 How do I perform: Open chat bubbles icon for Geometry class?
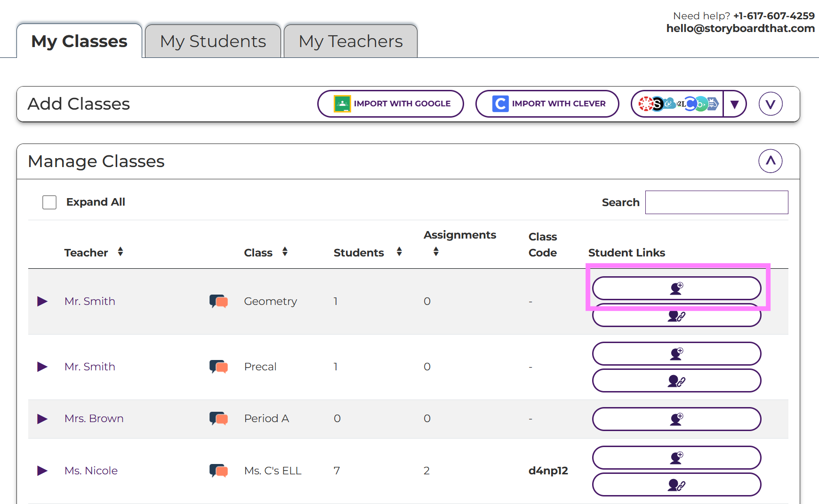click(218, 301)
